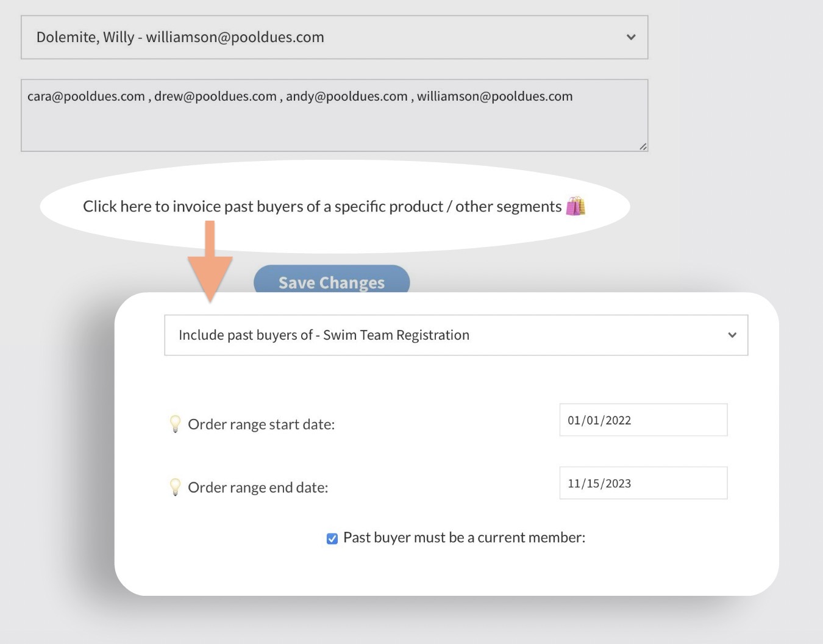823x644 pixels.
Task: Click the Order range start date label
Action: pyautogui.click(x=261, y=424)
